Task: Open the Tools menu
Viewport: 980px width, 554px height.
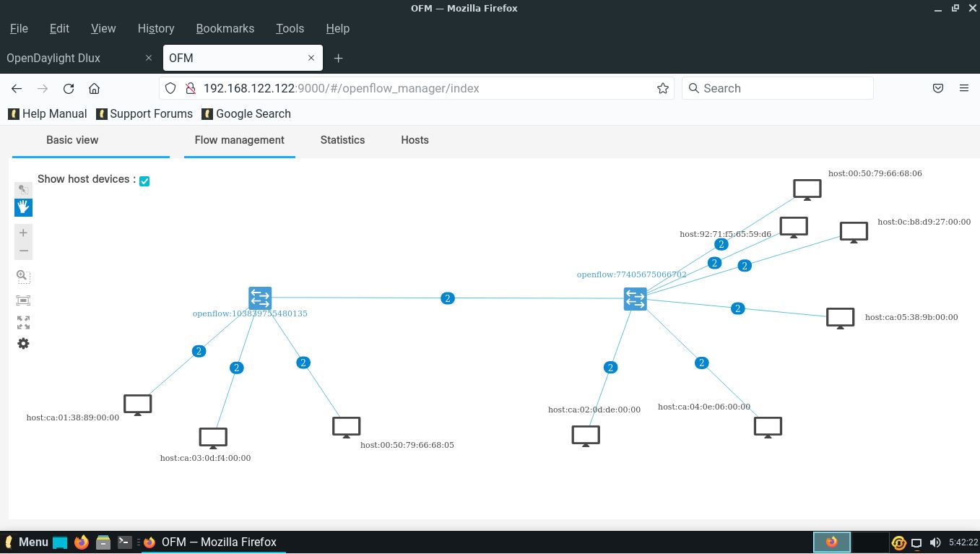Action: [x=290, y=28]
